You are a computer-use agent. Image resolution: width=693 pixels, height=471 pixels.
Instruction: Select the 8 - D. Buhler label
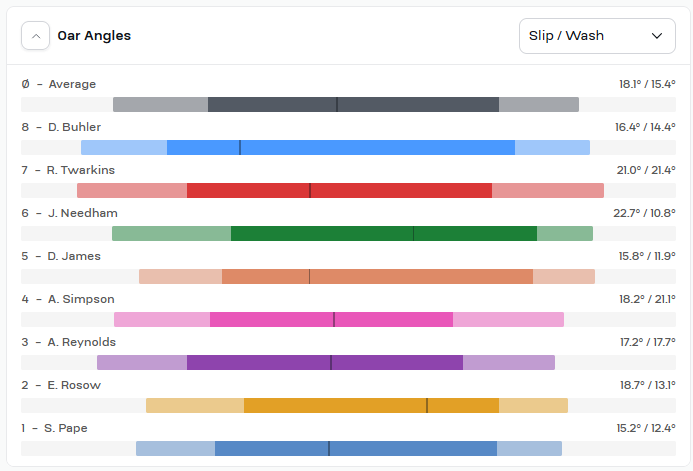61,127
